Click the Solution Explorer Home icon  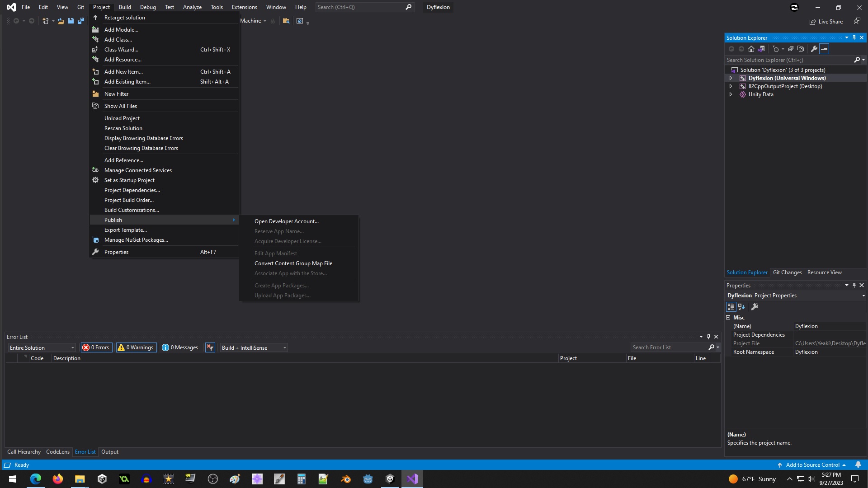751,49
